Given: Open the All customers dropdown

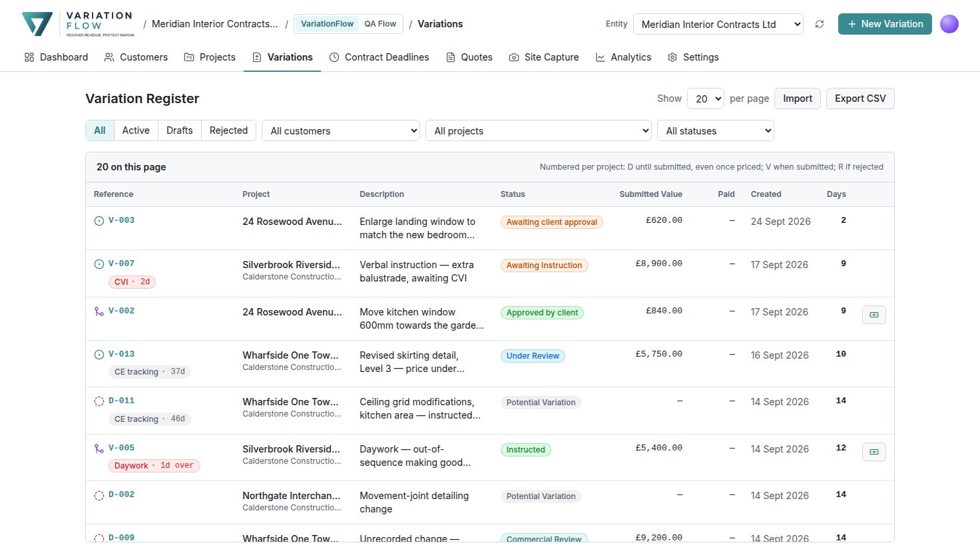Looking at the screenshot, I should pyautogui.click(x=341, y=130).
